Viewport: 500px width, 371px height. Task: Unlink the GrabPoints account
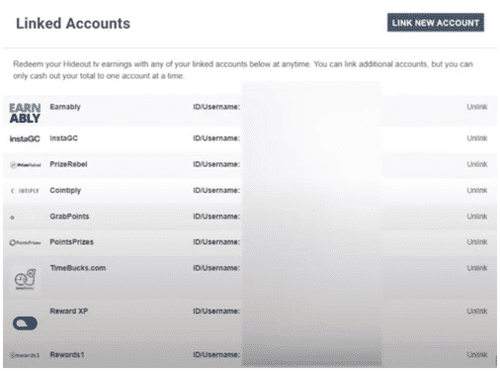point(477,216)
